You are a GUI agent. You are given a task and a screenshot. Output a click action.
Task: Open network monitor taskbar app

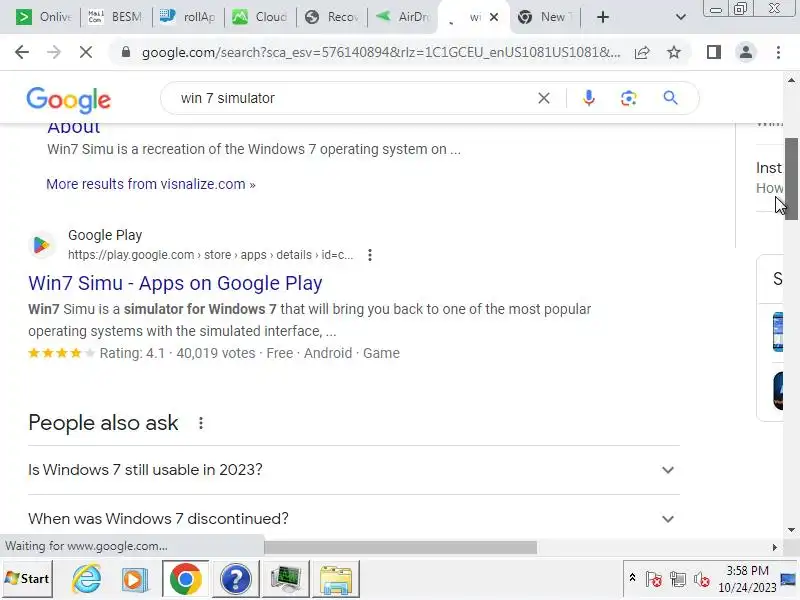[x=286, y=579]
